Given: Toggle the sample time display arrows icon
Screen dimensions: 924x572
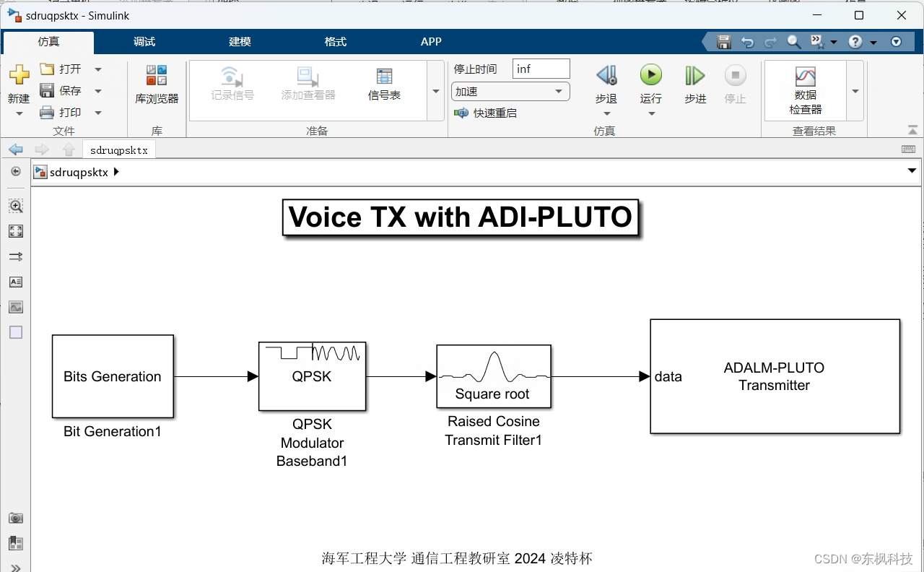Looking at the screenshot, I should coord(16,256).
